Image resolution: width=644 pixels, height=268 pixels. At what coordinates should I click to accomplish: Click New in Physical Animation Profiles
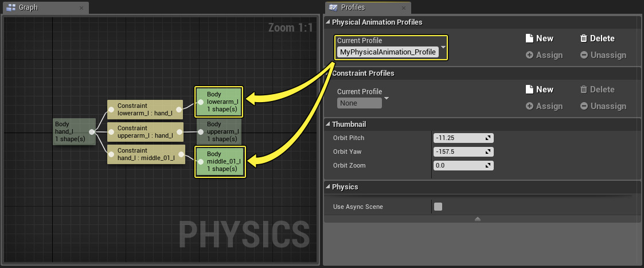coord(539,38)
